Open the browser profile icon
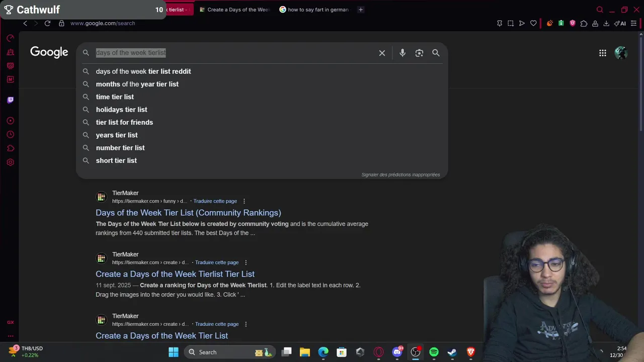The height and width of the screenshot is (362, 644). point(595,23)
